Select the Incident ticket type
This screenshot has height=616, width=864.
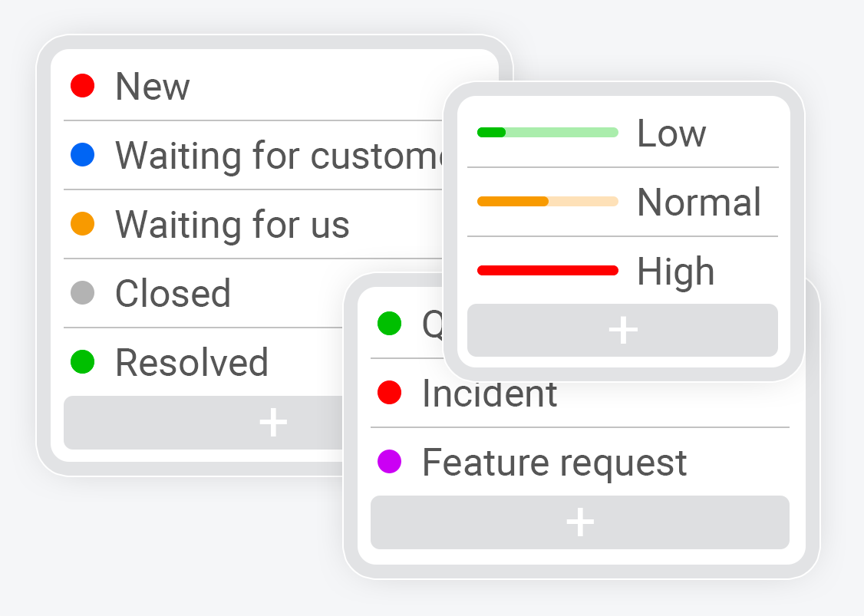pyautogui.click(x=490, y=394)
